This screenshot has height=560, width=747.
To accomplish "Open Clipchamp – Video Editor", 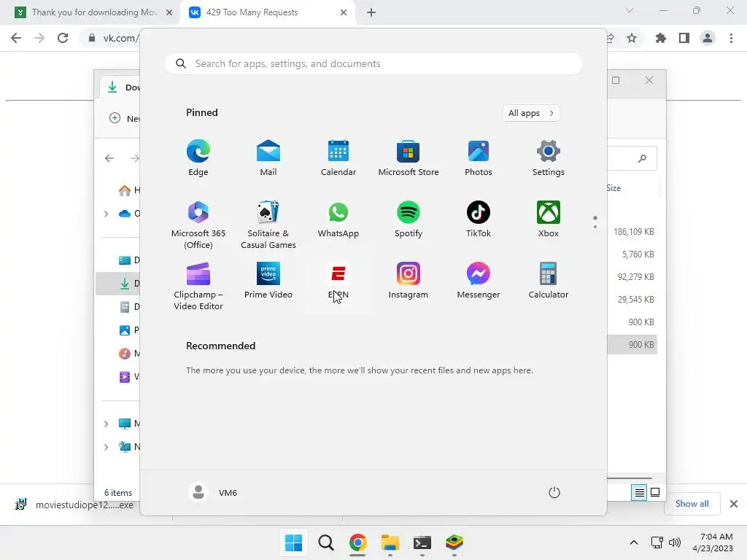I will coord(198,286).
